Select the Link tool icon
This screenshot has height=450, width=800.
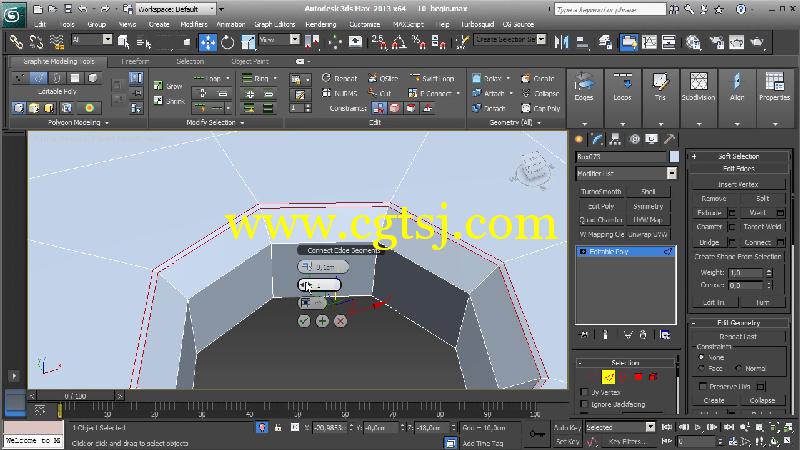click(x=15, y=42)
